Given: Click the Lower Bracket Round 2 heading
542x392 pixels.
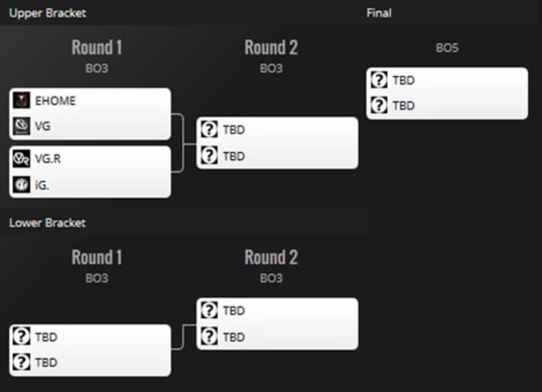Looking at the screenshot, I should click(271, 257).
